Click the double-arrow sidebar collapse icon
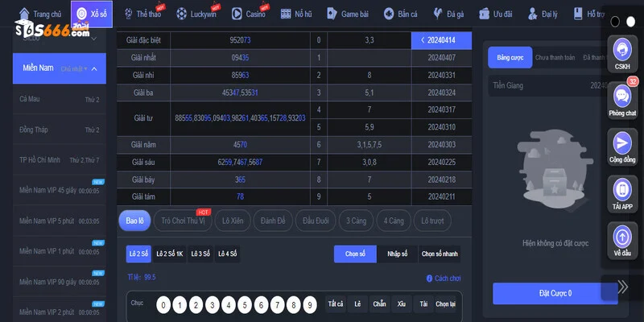 click(x=622, y=287)
